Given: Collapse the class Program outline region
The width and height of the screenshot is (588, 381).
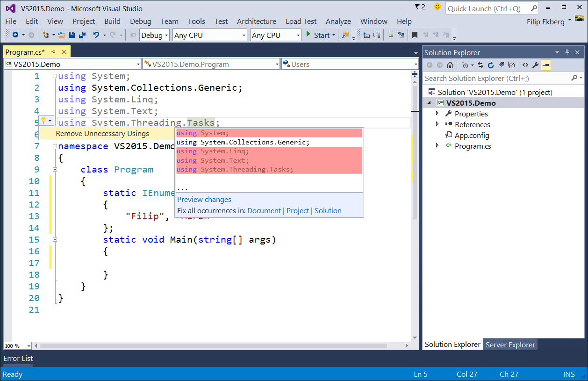Looking at the screenshot, I should pos(55,170).
